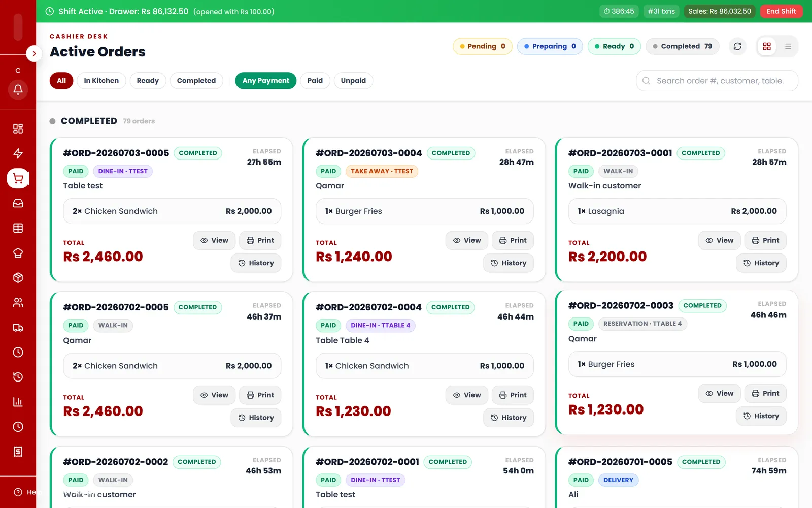Open the delivery truck sidebar icon

click(x=18, y=328)
